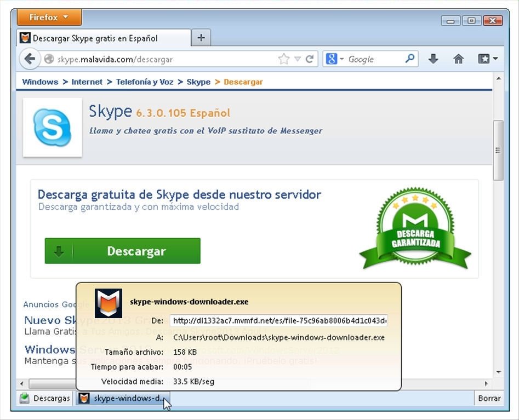Image resolution: width=519 pixels, height=420 pixels.
Task: Open a new tab with plus button
Action: point(201,38)
